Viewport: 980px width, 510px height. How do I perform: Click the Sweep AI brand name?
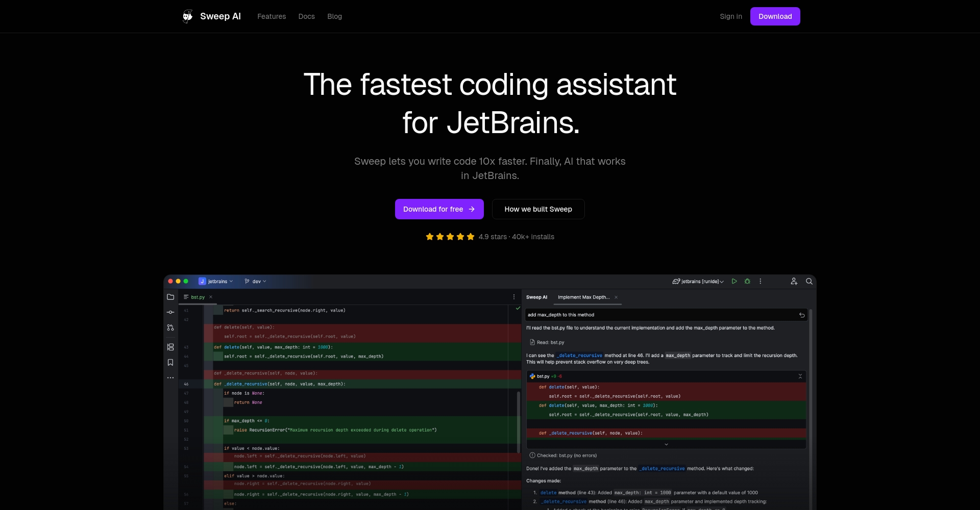pos(220,16)
